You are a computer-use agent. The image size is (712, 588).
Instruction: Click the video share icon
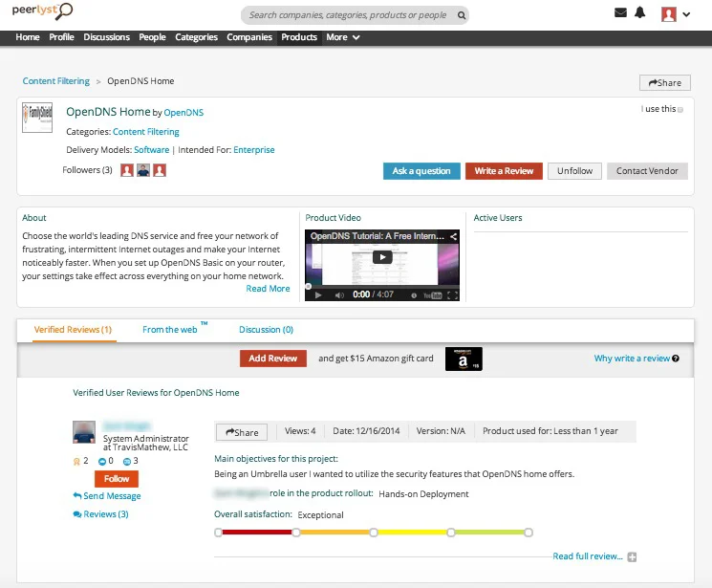click(453, 236)
